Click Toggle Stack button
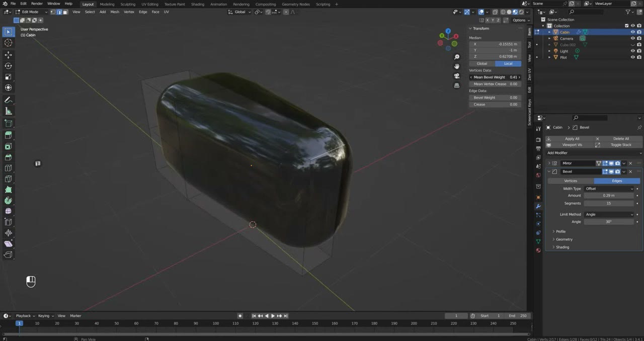The image size is (644, 341). [618, 145]
